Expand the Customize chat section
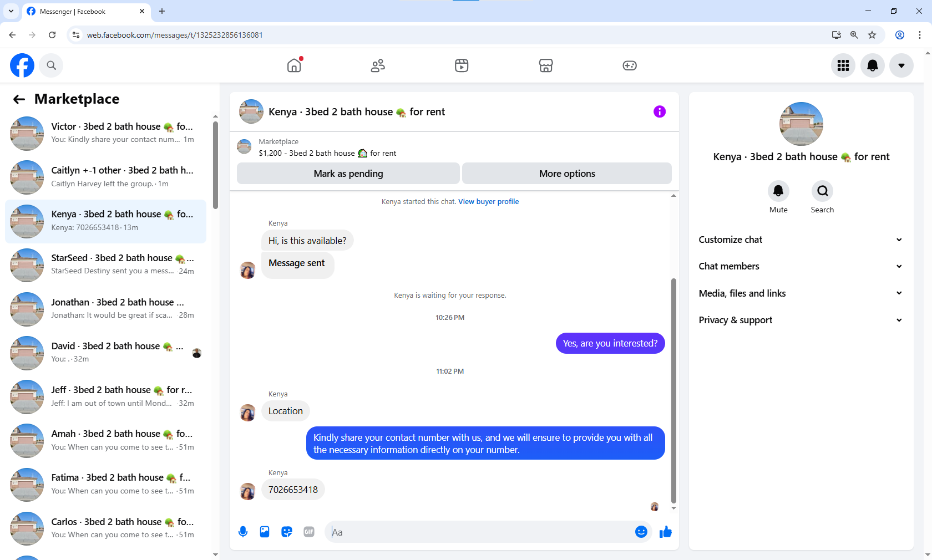Screen dimensions: 932x560 coord(801,240)
